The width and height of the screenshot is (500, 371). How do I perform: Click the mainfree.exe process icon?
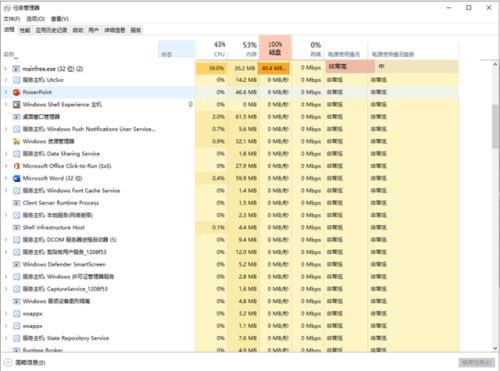[x=16, y=69]
